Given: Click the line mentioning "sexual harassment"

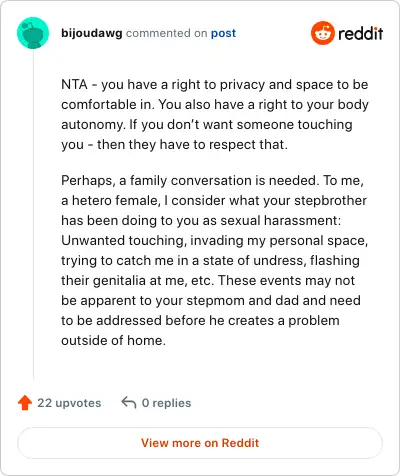Looking at the screenshot, I should (201, 221).
